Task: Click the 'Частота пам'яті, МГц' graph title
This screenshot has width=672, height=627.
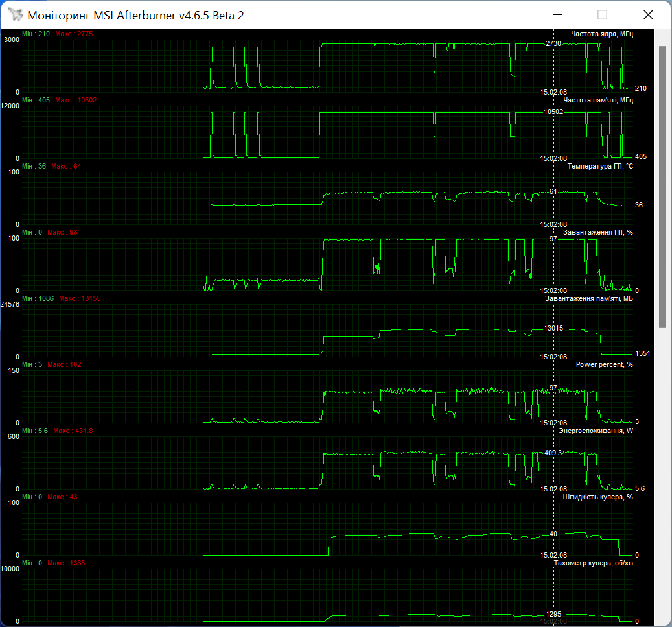Action: click(598, 100)
